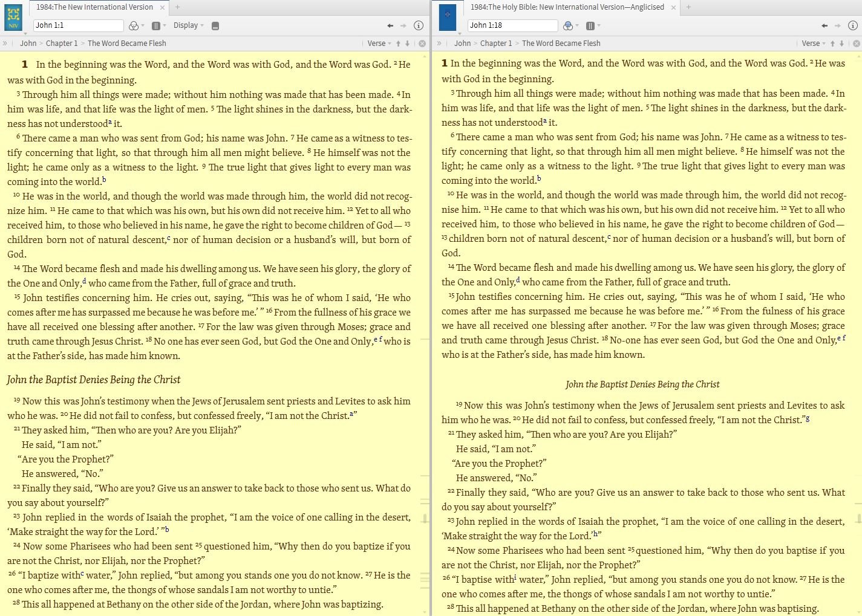Click left-aligned heading 'John the Baptist Denies Being the Christ'
This screenshot has height=616, width=862.
94,380
